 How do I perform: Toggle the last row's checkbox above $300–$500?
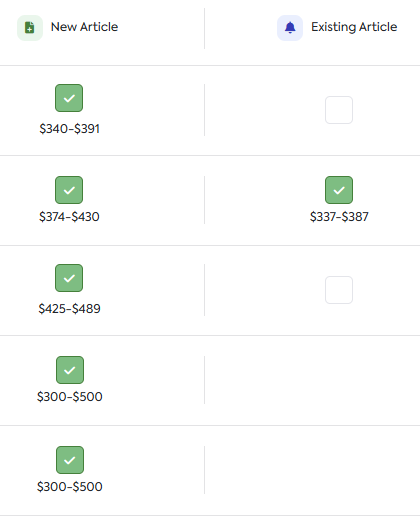(70, 460)
